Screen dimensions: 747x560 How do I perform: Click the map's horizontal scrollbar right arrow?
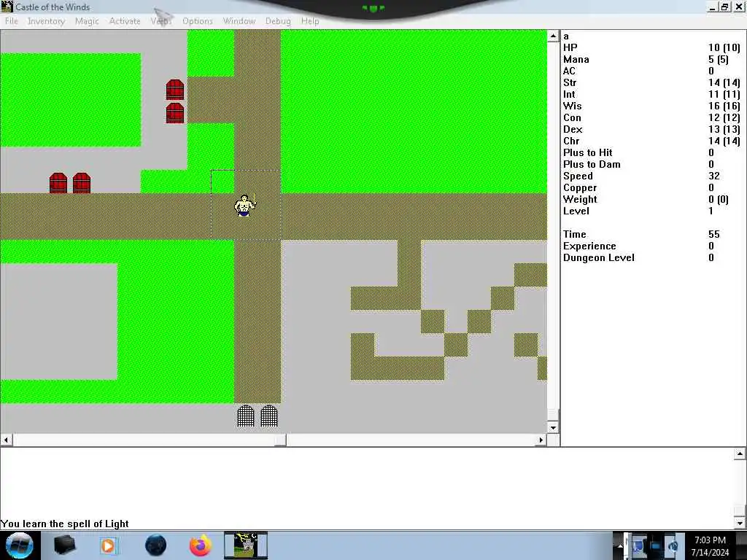pyautogui.click(x=541, y=440)
